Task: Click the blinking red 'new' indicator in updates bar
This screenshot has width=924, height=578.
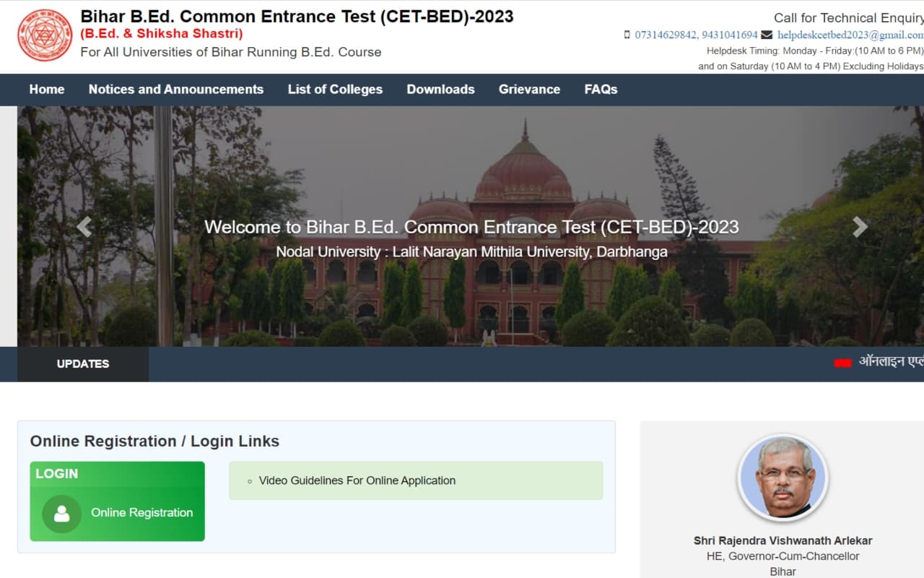Action: tap(842, 361)
